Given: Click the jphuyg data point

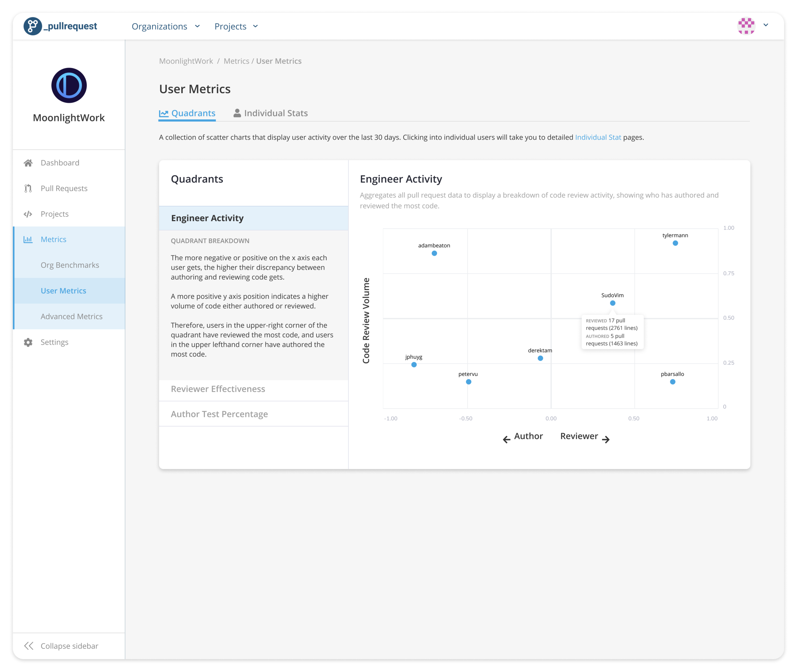Looking at the screenshot, I should click(x=414, y=365).
